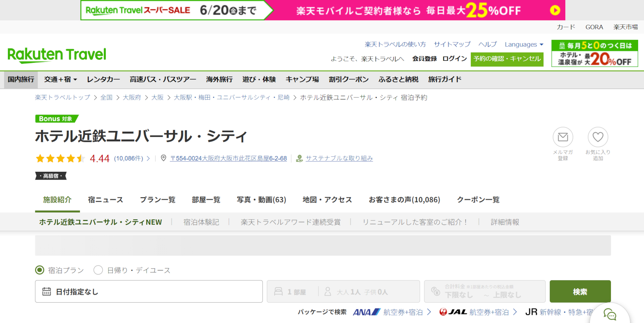The image size is (644, 323).
Task: Select the 宿泊プラン radio button
Action: [x=40, y=270]
